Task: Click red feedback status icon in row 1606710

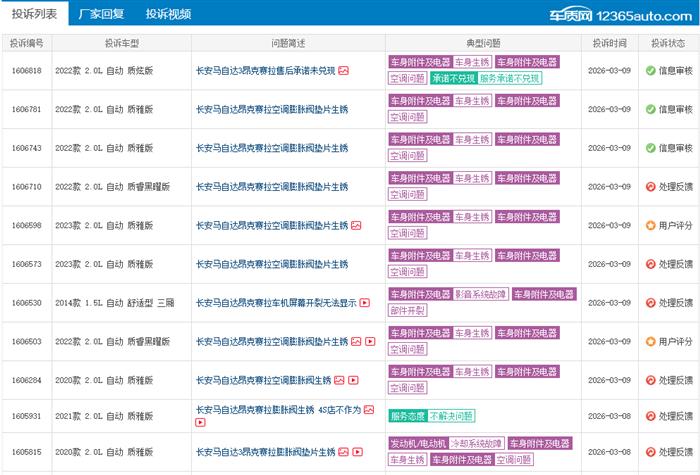Action: 650,187
